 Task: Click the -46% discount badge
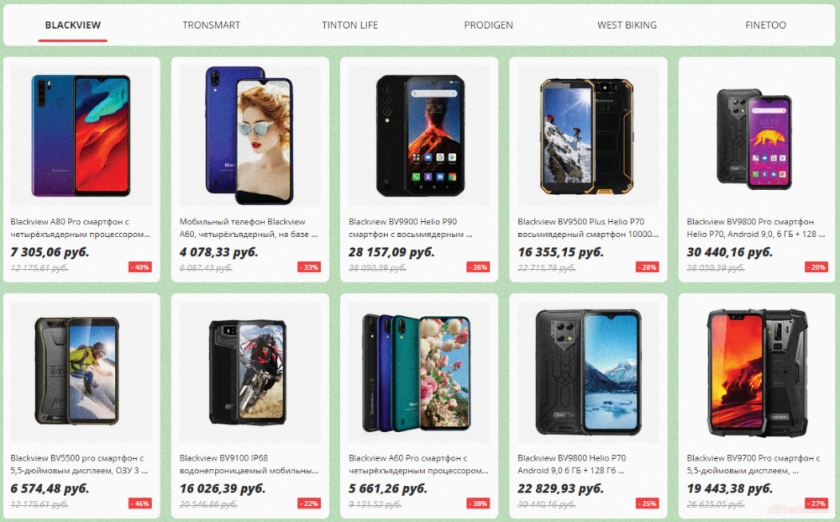pyautogui.click(x=140, y=503)
